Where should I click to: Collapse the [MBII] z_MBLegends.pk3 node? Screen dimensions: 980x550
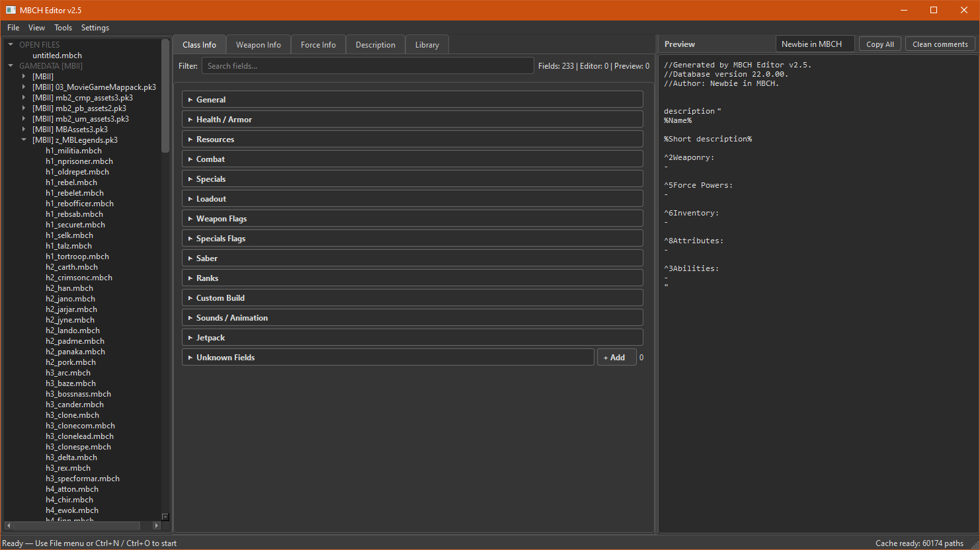[x=24, y=140]
